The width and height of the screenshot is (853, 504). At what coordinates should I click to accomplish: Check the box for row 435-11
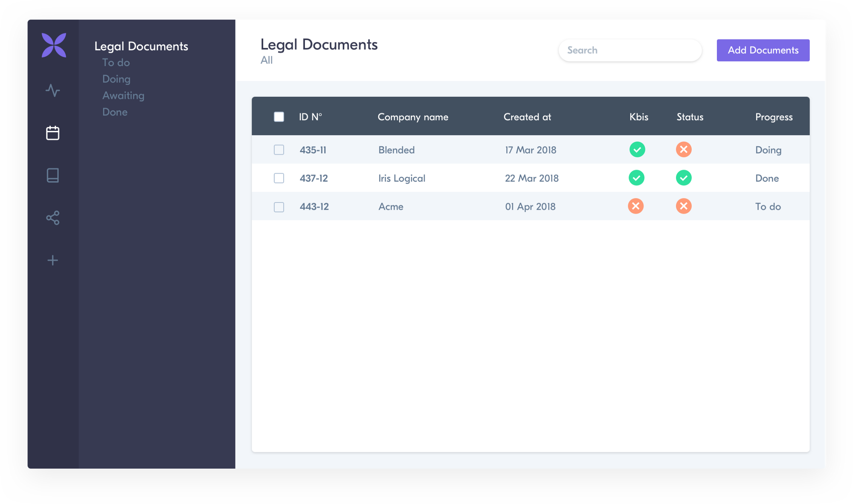point(279,150)
